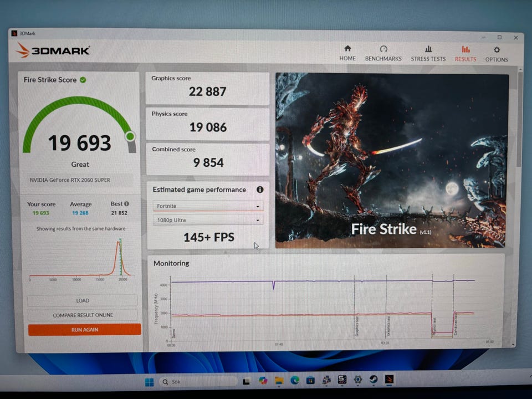Click the score distribution chart

click(x=80, y=259)
